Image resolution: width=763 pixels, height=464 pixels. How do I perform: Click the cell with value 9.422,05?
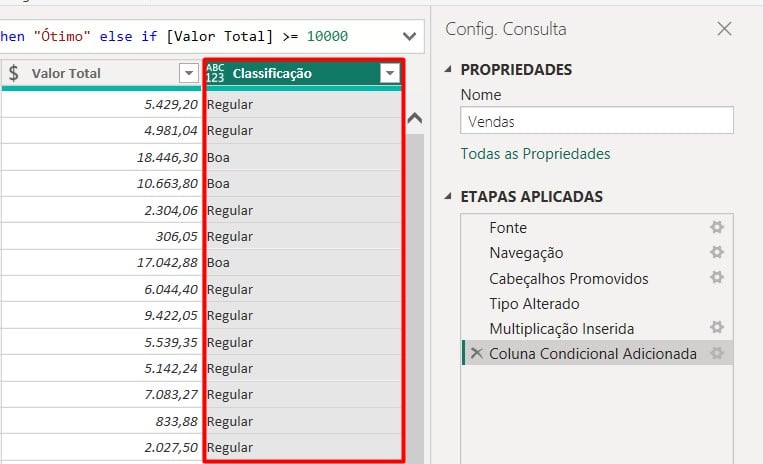click(x=101, y=316)
